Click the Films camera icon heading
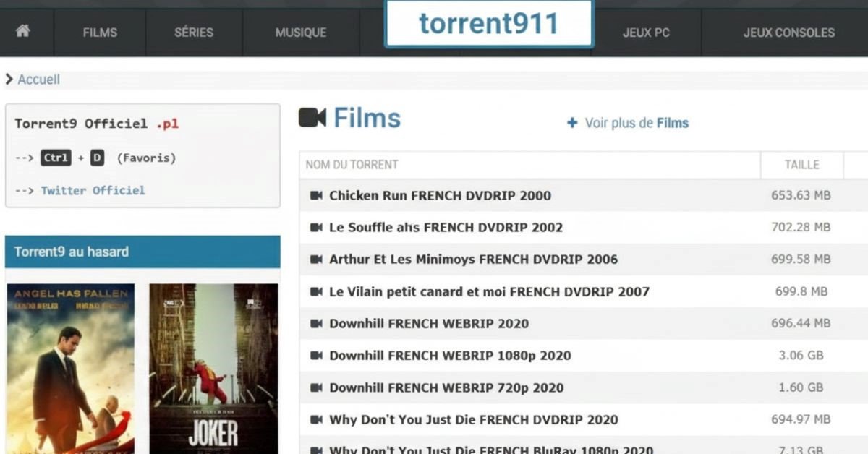Viewport: 868px width, 454px height. tap(314, 117)
